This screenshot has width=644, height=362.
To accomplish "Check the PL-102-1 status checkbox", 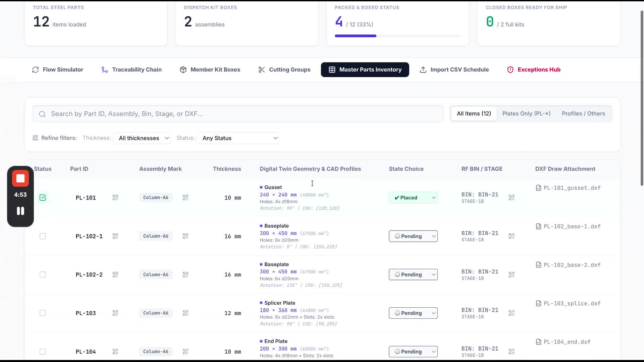I will [43, 236].
